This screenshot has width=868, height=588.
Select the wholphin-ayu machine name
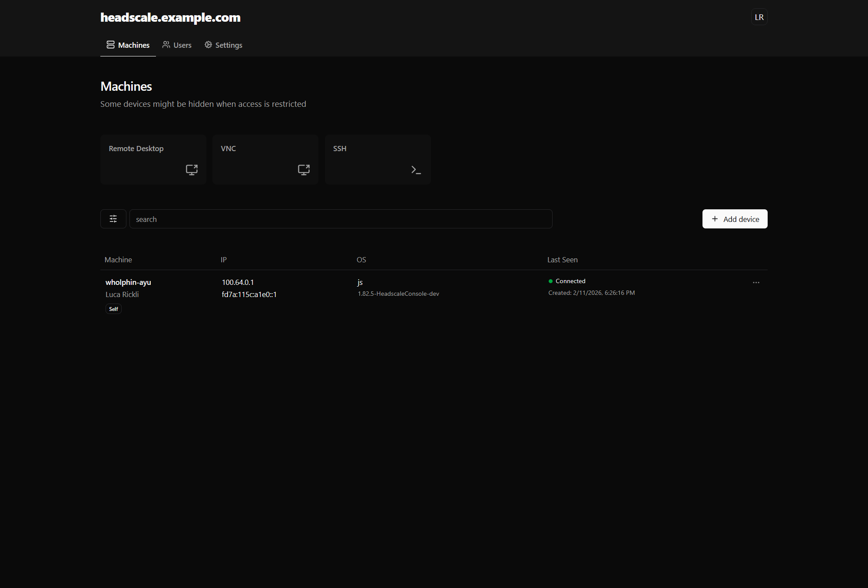[x=128, y=282]
